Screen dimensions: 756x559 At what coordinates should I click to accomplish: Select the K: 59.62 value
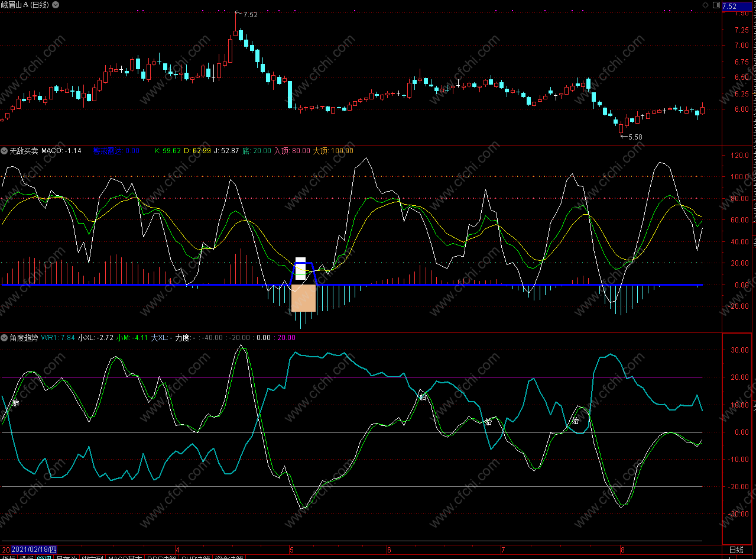167,151
